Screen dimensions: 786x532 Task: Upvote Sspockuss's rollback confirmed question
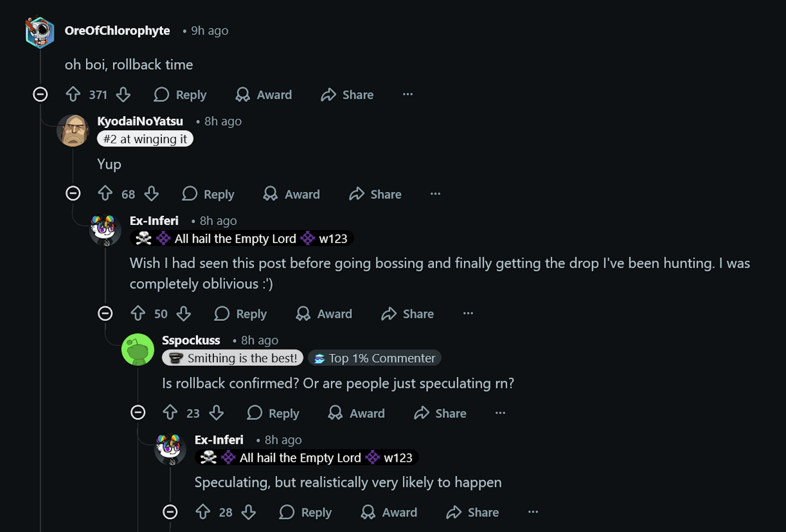click(170, 413)
